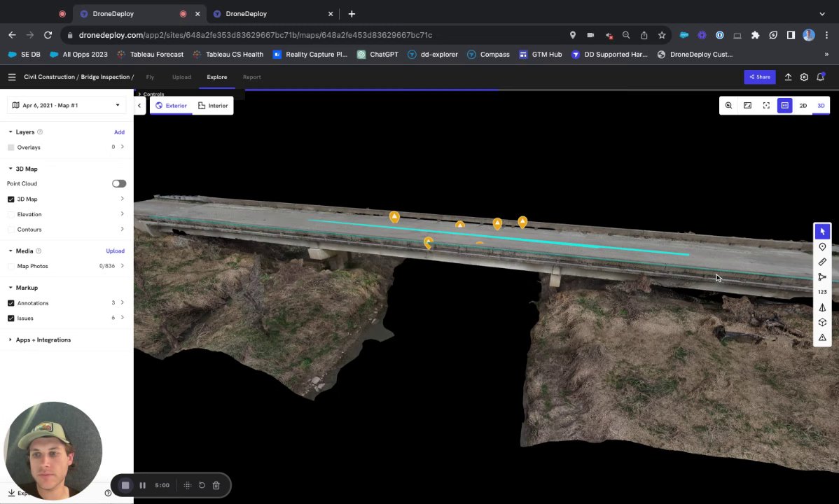Uncheck the Annotations checkbox
This screenshot has height=504, width=839.
click(11, 303)
